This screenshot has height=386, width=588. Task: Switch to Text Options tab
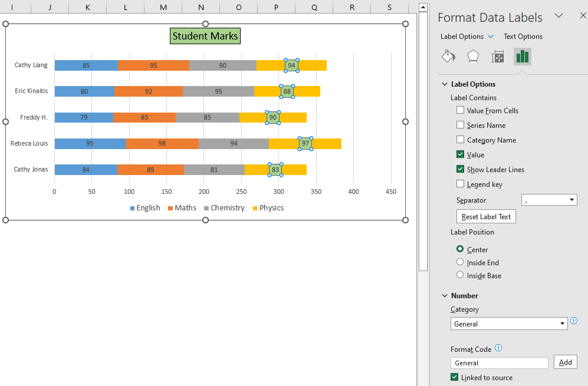523,37
